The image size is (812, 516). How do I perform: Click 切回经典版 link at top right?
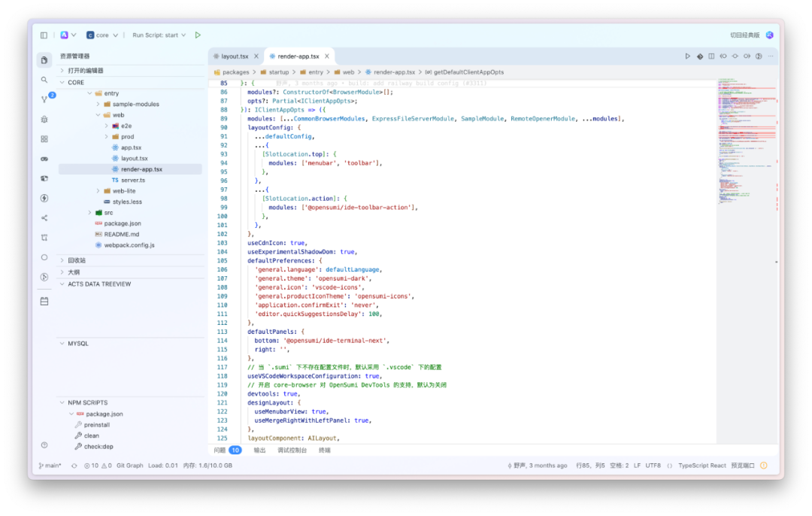tap(744, 35)
